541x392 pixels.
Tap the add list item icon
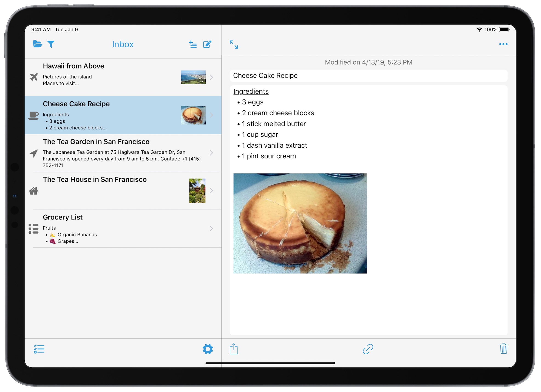[193, 44]
